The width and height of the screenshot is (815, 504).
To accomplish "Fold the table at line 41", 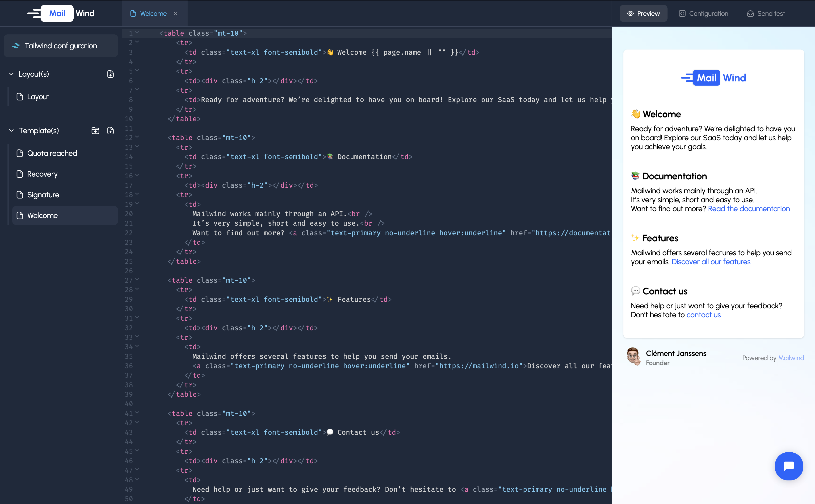I will (x=137, y=413).
